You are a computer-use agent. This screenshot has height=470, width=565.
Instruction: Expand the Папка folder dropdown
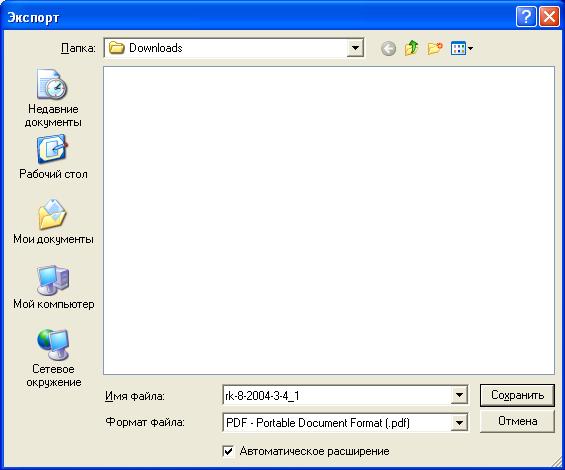tap(355, 48)
